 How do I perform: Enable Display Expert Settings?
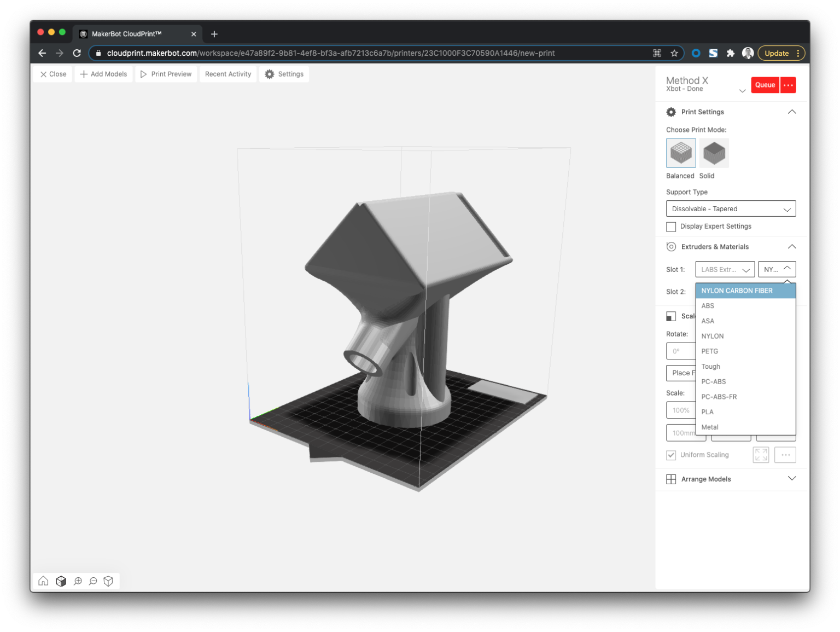tap(671, 227)
